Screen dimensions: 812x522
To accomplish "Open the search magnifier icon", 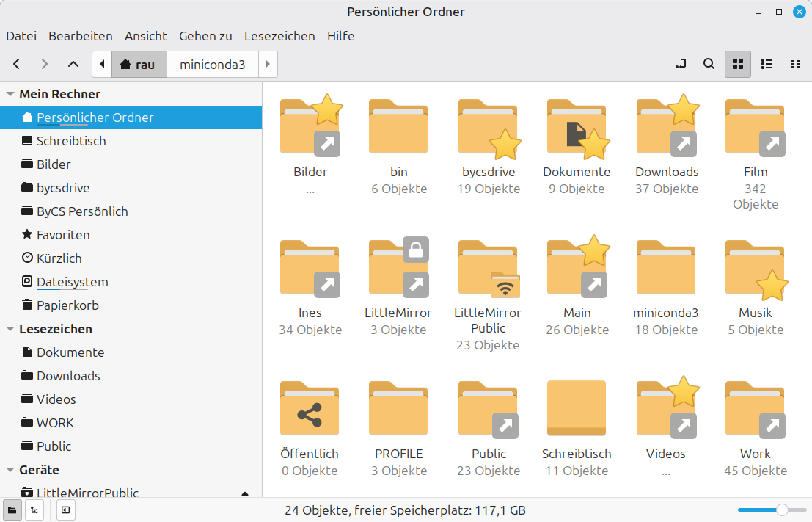I will tap(709, 64).
